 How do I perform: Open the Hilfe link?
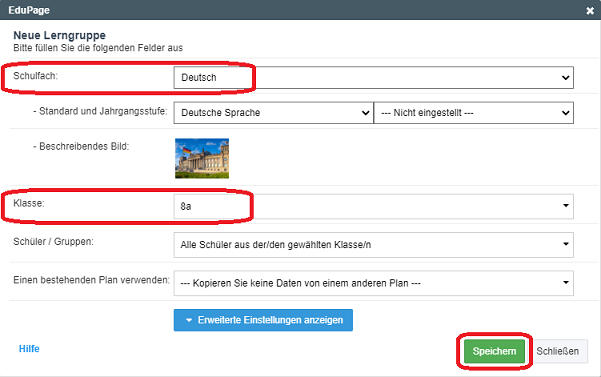click(29, 349)
